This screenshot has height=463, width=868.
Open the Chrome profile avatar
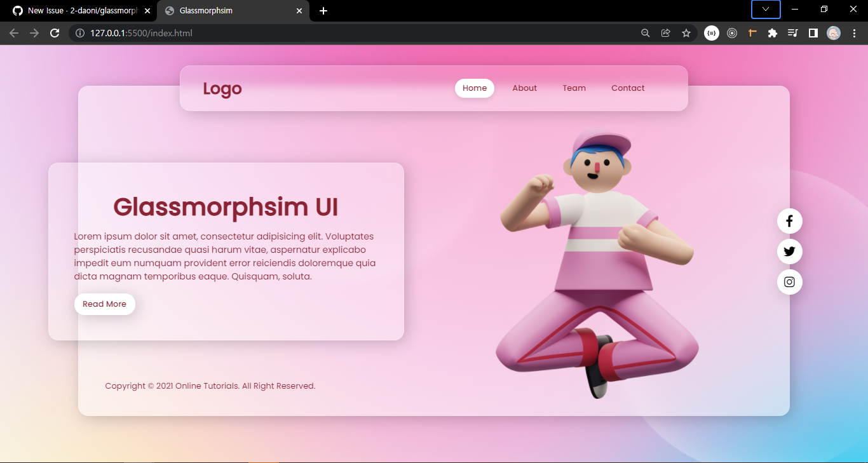833,32
